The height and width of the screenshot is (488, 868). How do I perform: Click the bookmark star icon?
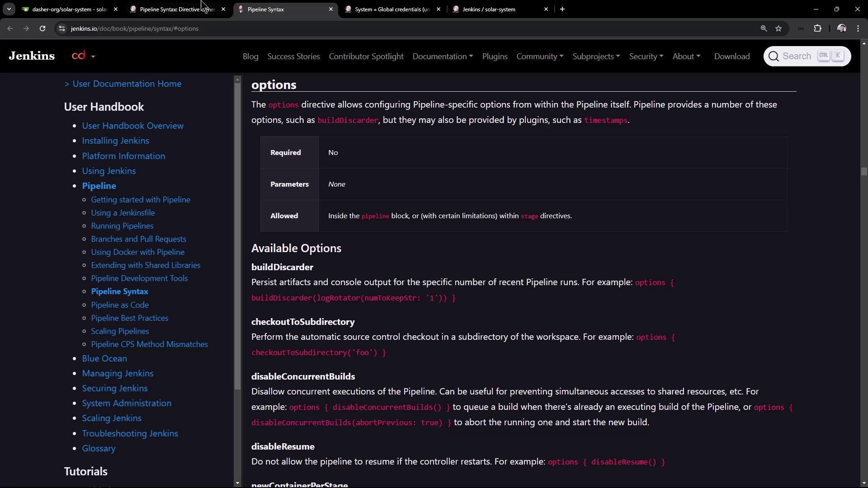pyautogui.click(x=778, y=28)
